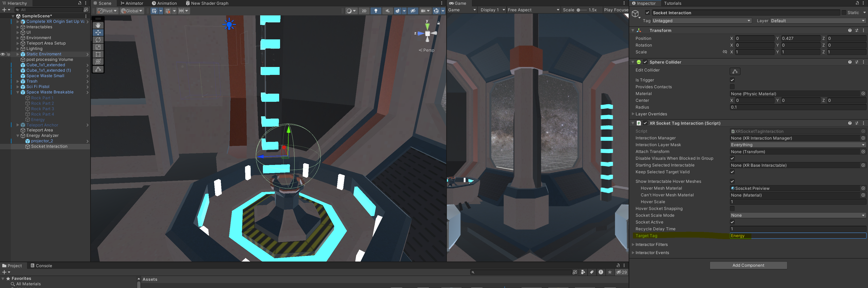Screen dimensions: 868x288
Task: Select the Rotate tool
Action: coord(98,40)
